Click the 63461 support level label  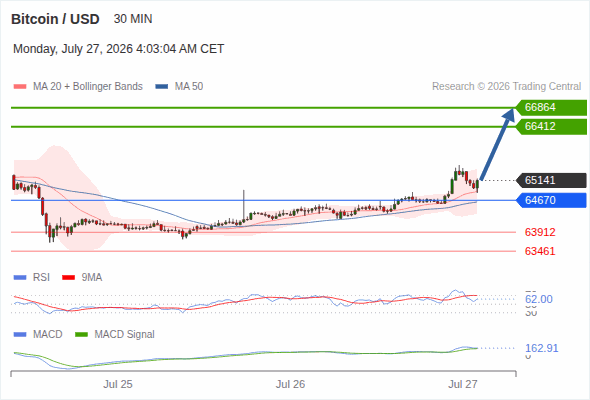pos(540,251)
